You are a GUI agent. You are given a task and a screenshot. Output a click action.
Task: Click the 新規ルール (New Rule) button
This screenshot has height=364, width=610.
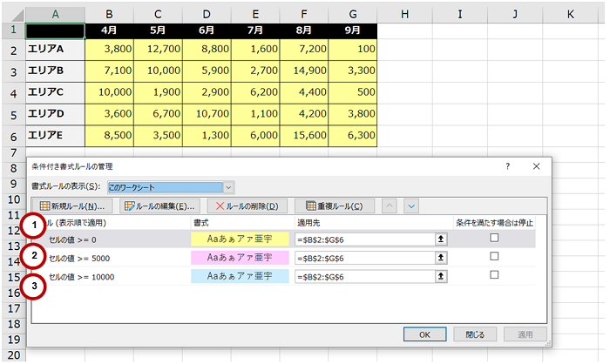[x=72, y=206]
